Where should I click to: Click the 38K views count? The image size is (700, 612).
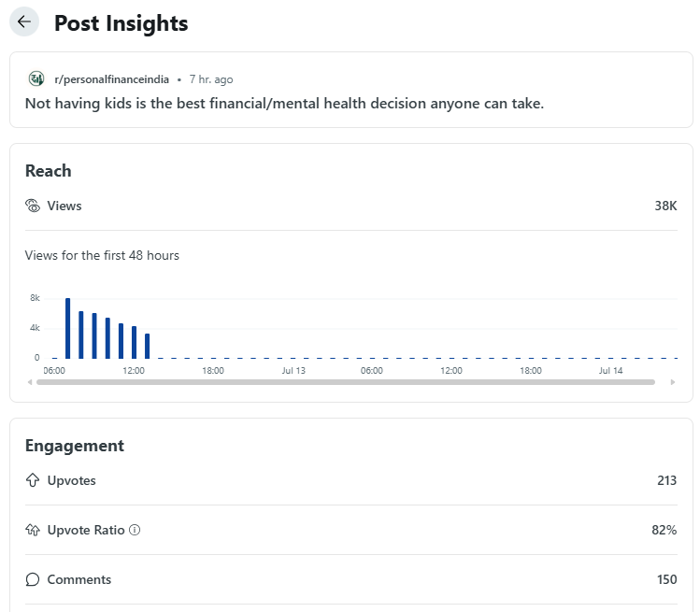[665, 206]
